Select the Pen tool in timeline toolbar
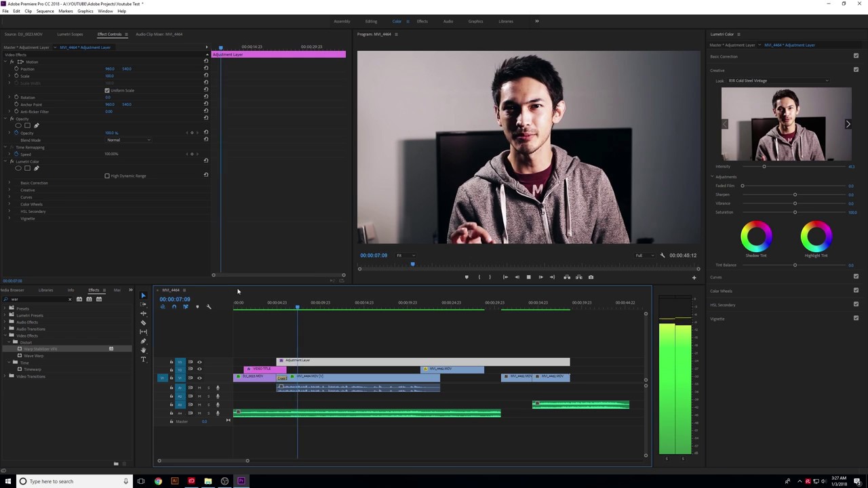The width and height of the screenshot is (868, 488). point(143,341)
